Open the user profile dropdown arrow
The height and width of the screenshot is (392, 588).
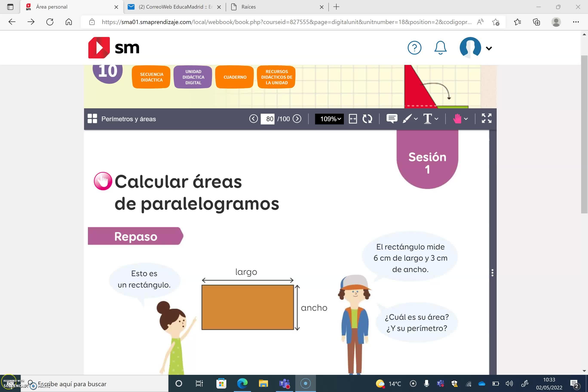[x=489, y=48]
